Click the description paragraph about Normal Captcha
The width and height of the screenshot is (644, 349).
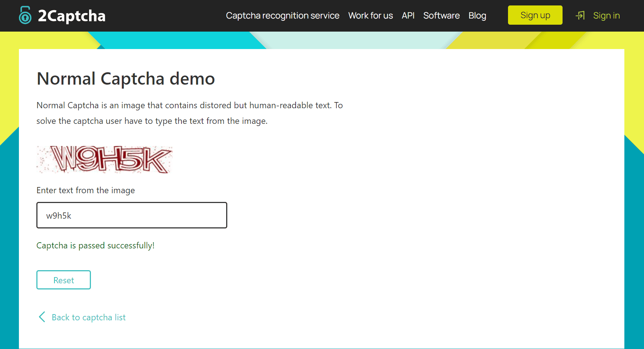pyautogui.click(x=189, y=113)
